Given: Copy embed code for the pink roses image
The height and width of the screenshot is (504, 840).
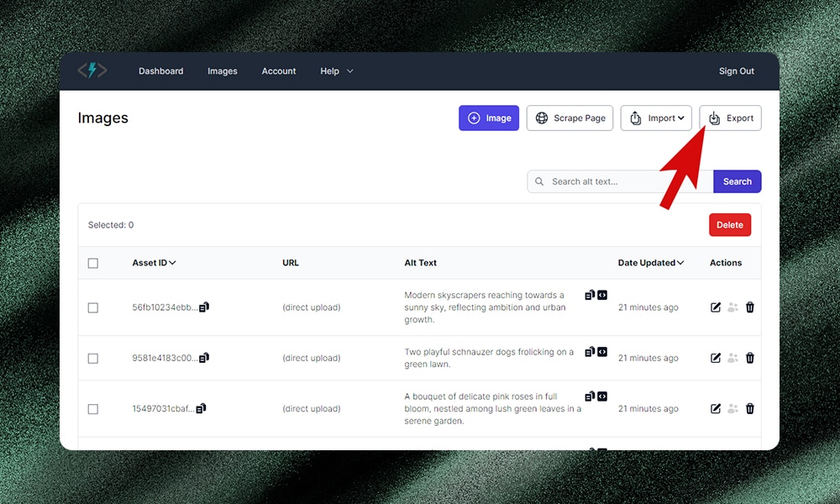Looking at the screenshot, I should 602,396.
